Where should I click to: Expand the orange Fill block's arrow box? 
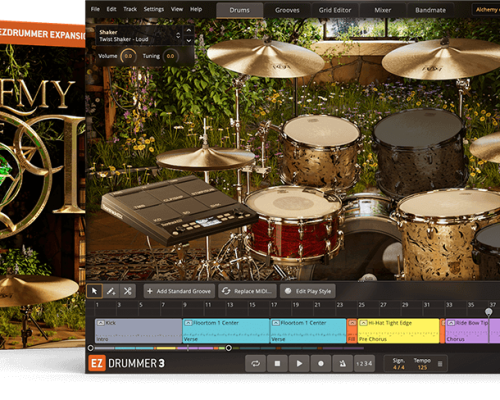coord(352,323)
